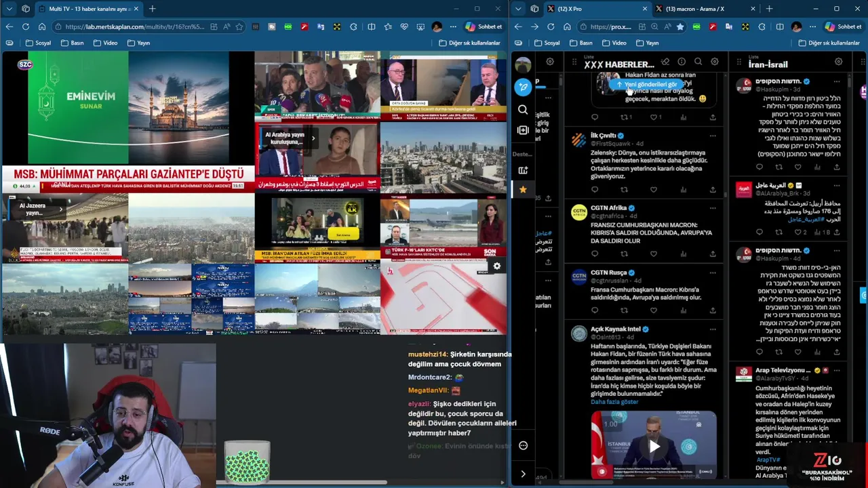
Task: Open settings gear of İran-İsrail column
Action: coord(838,62)
